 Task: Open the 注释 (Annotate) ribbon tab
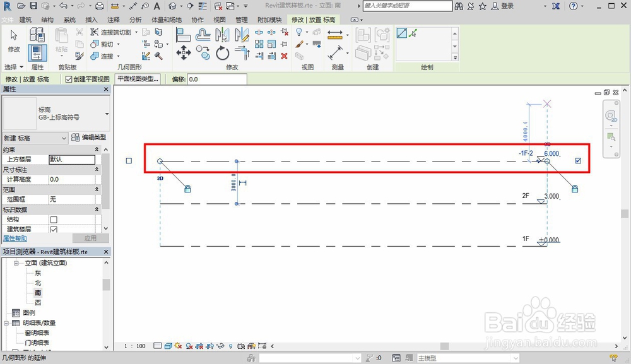114,20
